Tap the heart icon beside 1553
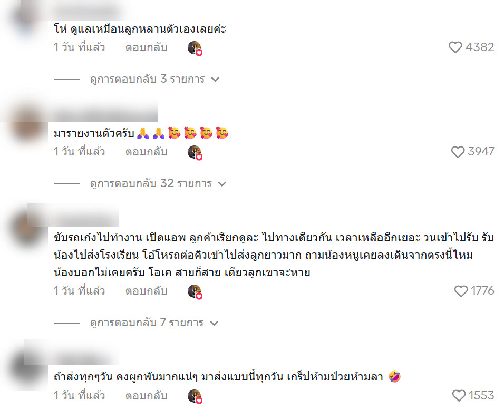 click(x=459, y=395)
